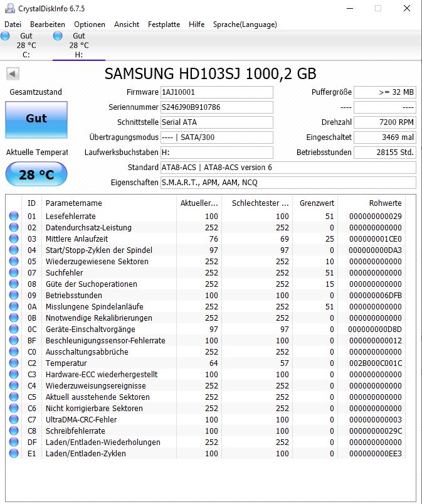The height and width of the screenshot is (504, 422).
Task: Click the Laufwerksbuchstaben field H:
Action: click(217, 153)
